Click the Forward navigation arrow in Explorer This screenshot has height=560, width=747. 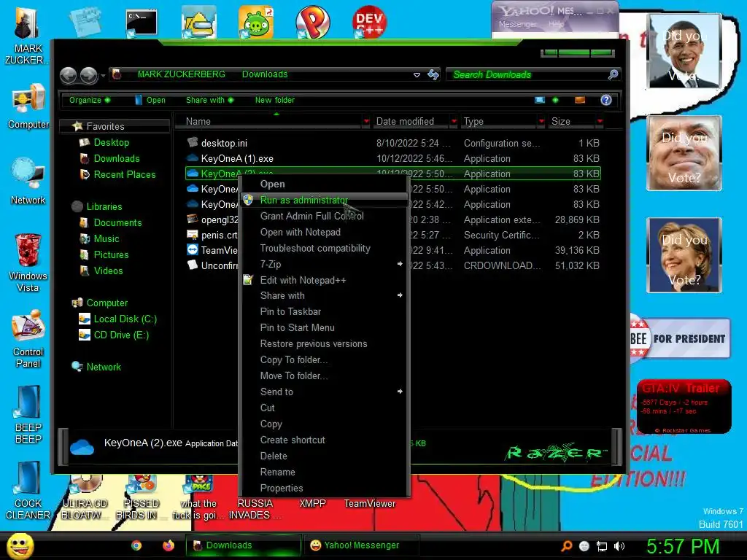88,75
